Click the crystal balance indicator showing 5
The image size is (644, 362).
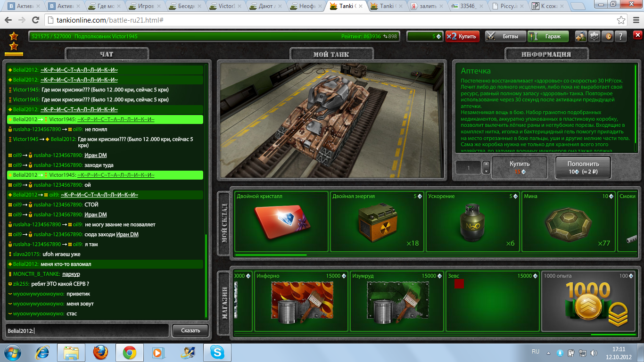pyautogui.click(x=424, y=36)
